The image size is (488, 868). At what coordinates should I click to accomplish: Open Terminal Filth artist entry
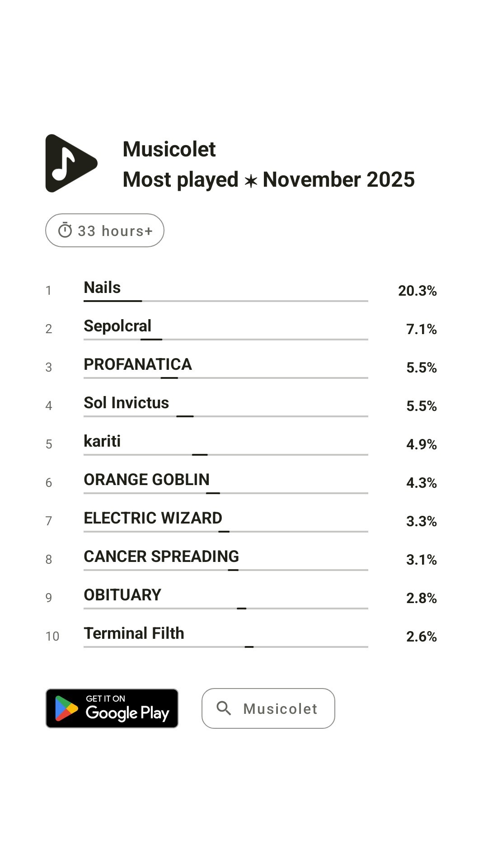(x=134, y=633)
